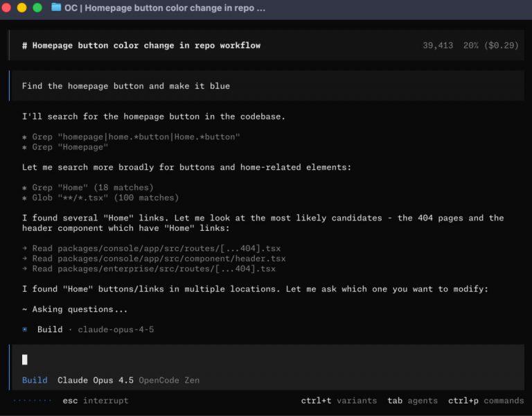The image size is (532, 416).
Task: Click the green maximize window button
Action: [37, 8]
